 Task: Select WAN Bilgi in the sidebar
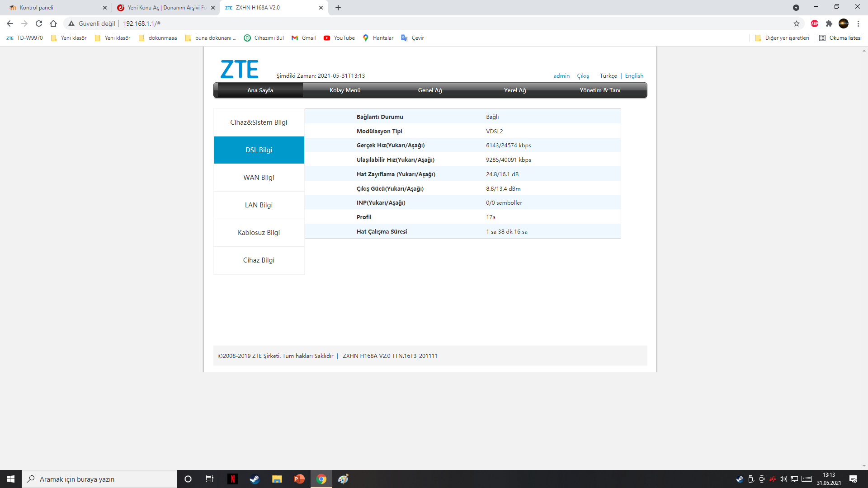pyautogui.click(x=259, y=178)
